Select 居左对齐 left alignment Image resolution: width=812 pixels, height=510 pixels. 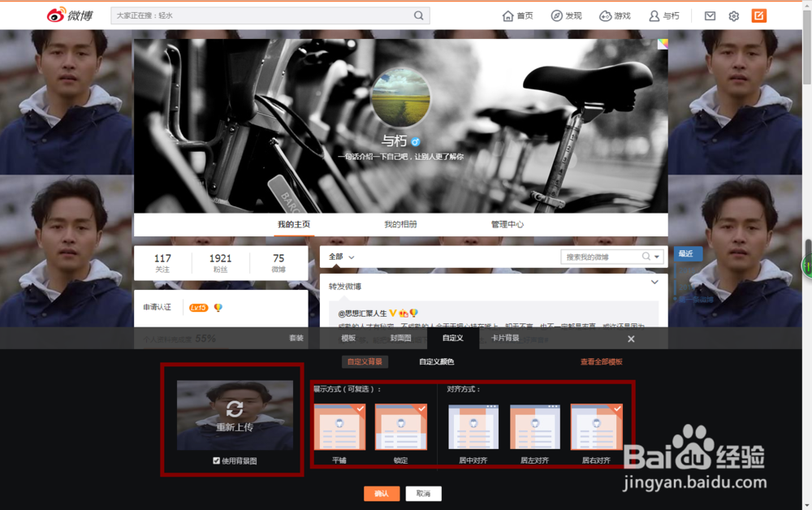pyautogui.click(x=535, y=426)
